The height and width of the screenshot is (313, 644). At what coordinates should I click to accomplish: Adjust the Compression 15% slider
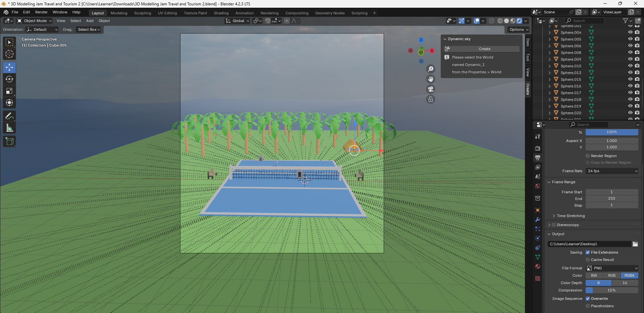612,290
